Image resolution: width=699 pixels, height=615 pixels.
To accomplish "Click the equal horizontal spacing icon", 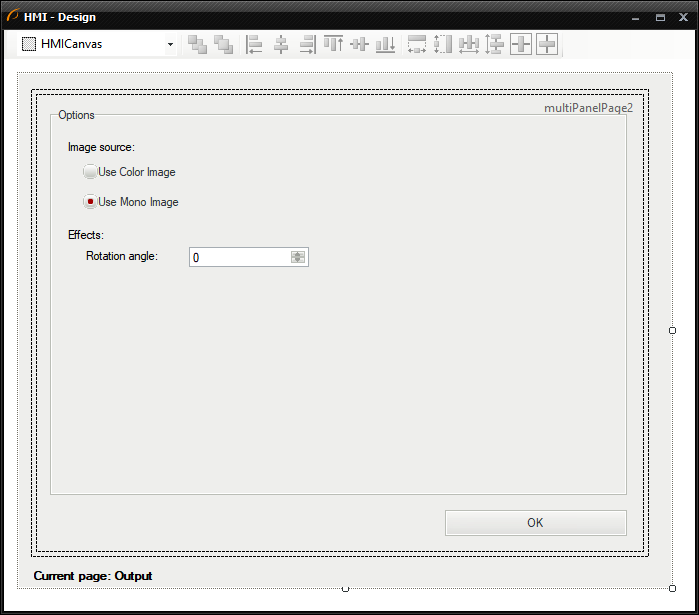I will pos(469,44).
